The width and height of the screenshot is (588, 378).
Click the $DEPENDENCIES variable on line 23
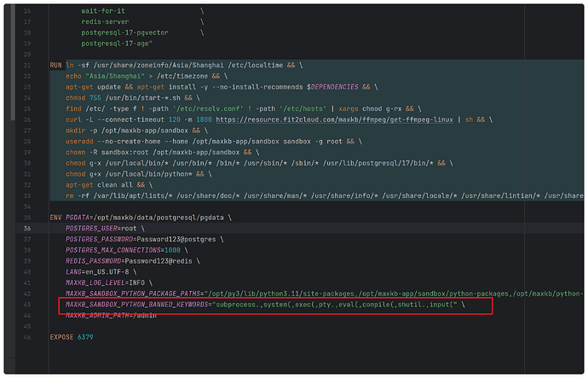click(x=332, y=87)
